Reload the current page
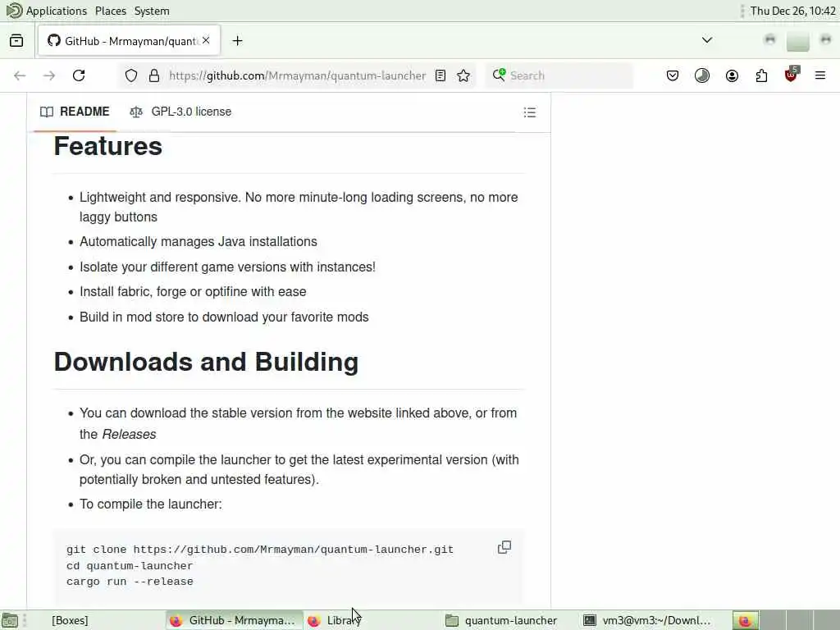The height and width of the screenshot is (630, 840). click(x=79, y=75)
